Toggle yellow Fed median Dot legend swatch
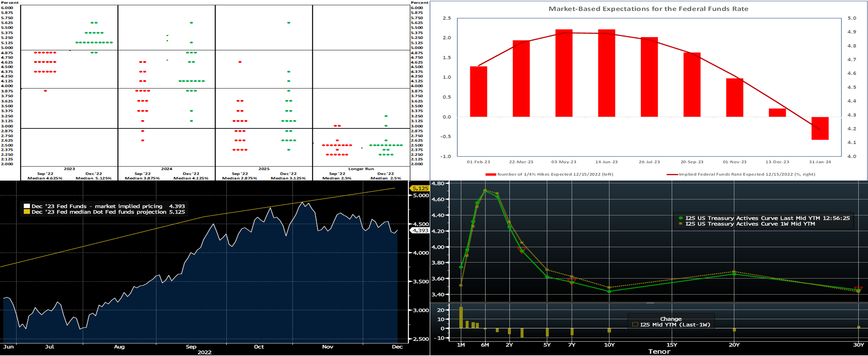The height and width of the screenshot is (356, 868). (27, 212)
